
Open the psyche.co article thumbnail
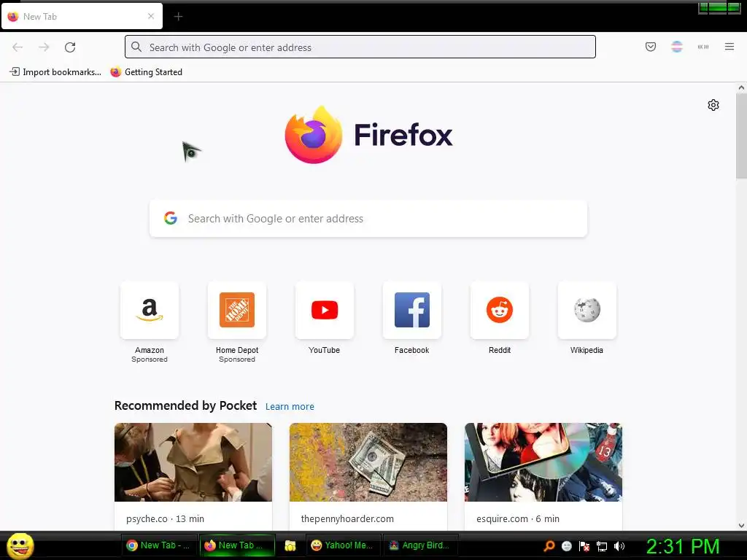[x=193, y=462]
